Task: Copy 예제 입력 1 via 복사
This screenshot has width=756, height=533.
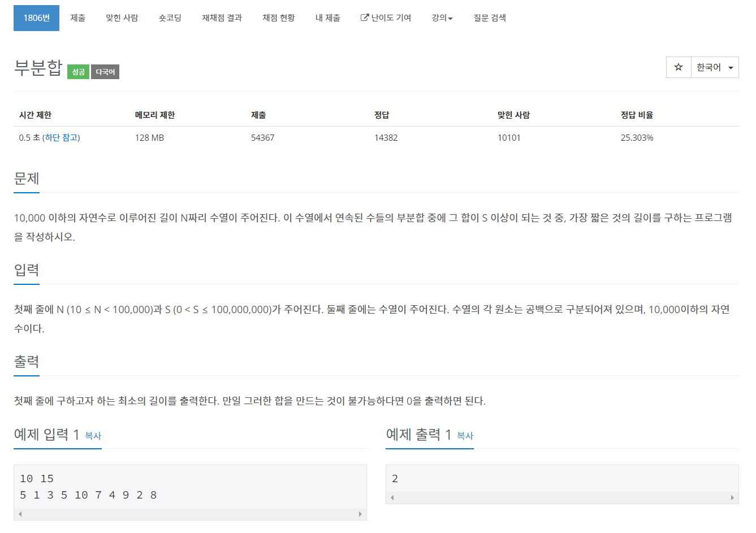Action: point(93,436)
